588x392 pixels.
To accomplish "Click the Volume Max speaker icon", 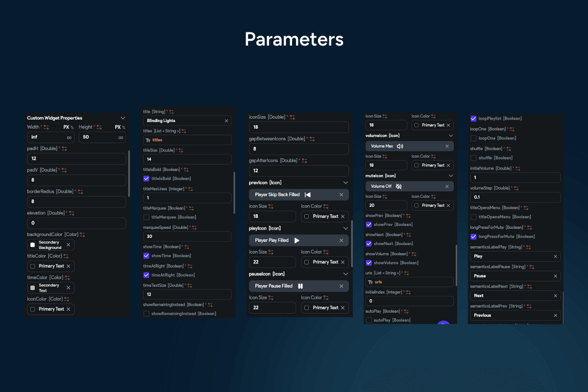I will coord(400,146).
